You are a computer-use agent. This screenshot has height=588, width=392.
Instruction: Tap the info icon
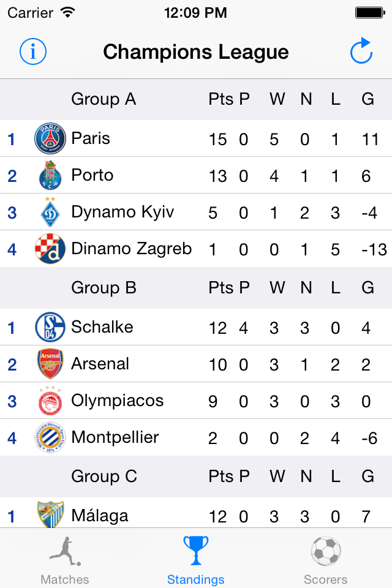[x=33, y=52]
